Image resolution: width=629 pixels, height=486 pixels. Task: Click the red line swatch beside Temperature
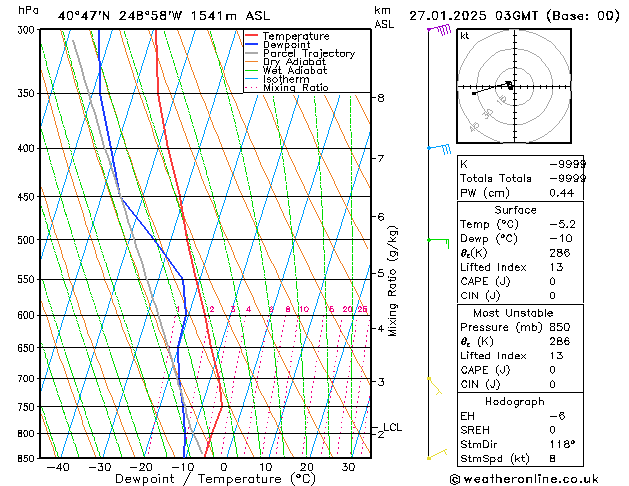(252, 36)
